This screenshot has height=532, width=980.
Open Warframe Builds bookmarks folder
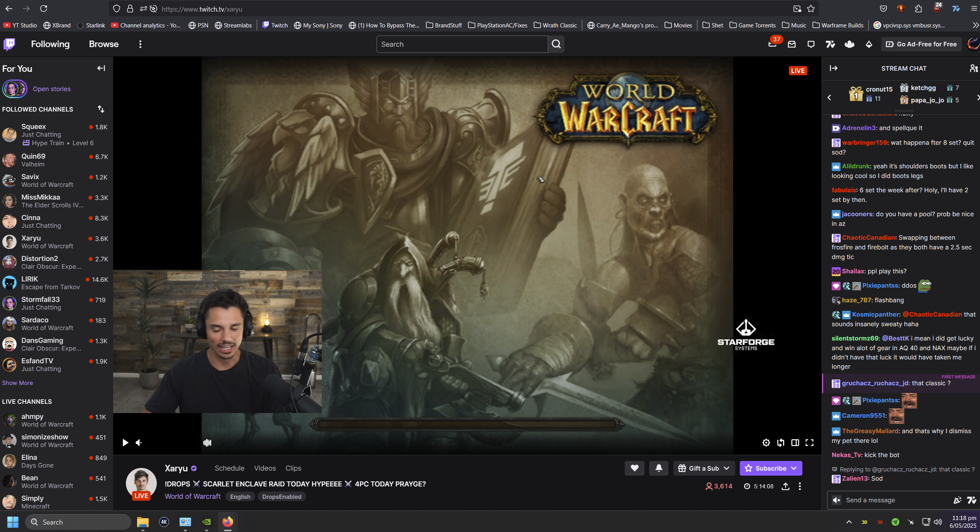point(838,25)
